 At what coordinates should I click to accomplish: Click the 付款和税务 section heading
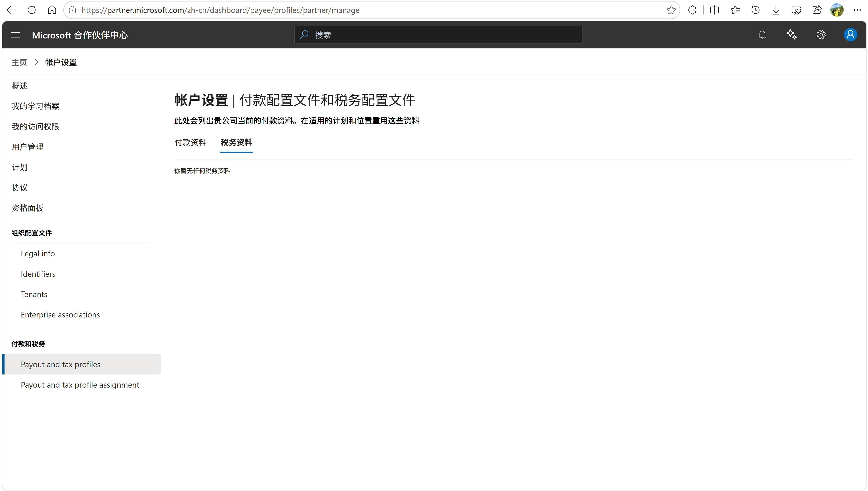[28, 344]
